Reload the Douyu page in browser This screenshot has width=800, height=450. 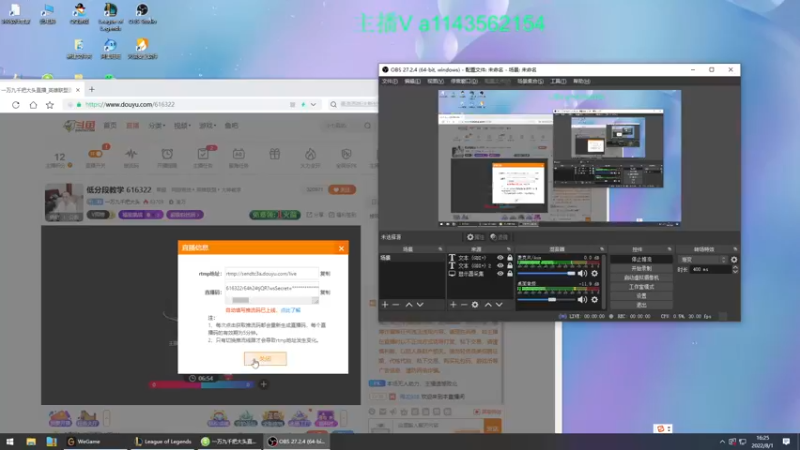click(16, 105)
